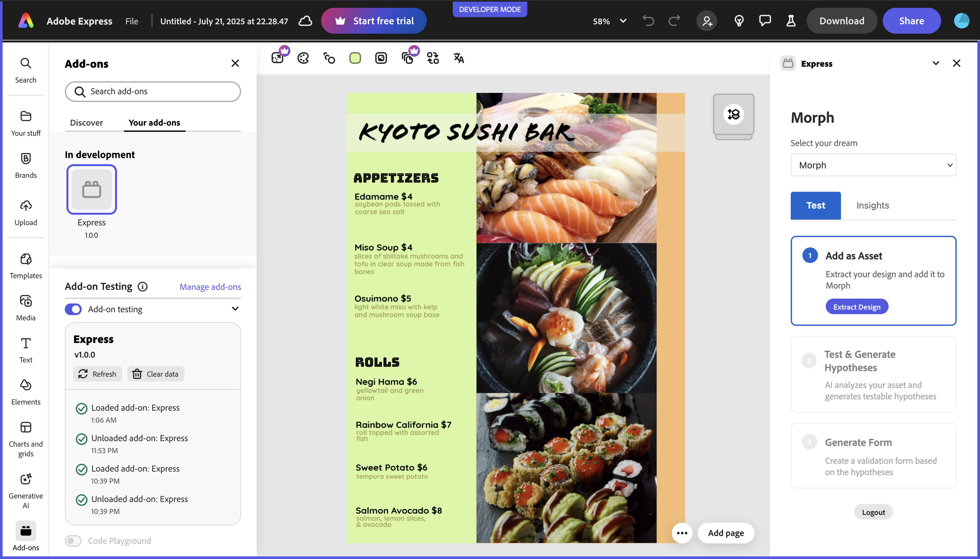Screen dimensions: 980x559
Task: Open the Charts and grids panel
Action: (x=26, y=439)
